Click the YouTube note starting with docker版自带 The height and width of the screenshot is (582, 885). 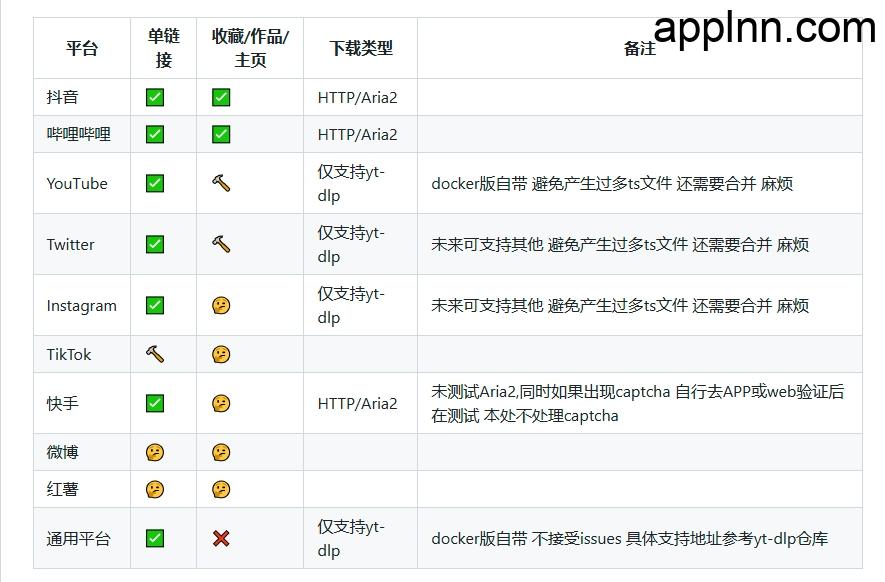click(x=612, y=183)
